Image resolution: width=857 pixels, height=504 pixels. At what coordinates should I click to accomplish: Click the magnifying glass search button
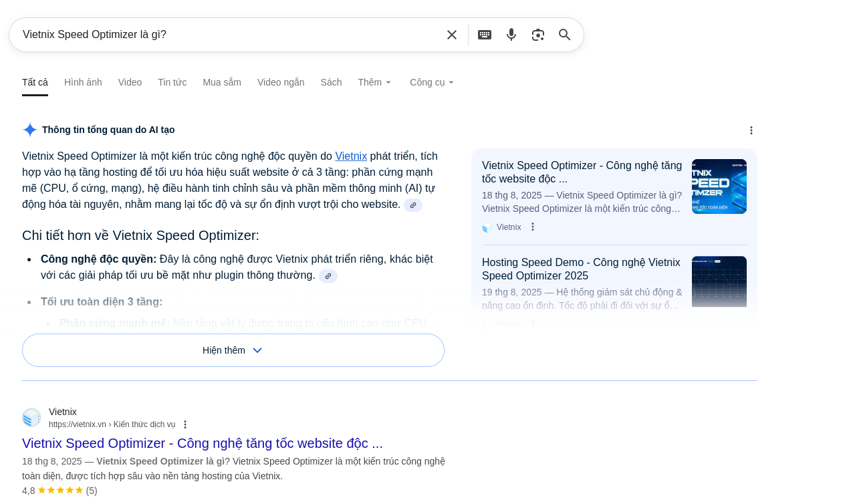[565, 35]
